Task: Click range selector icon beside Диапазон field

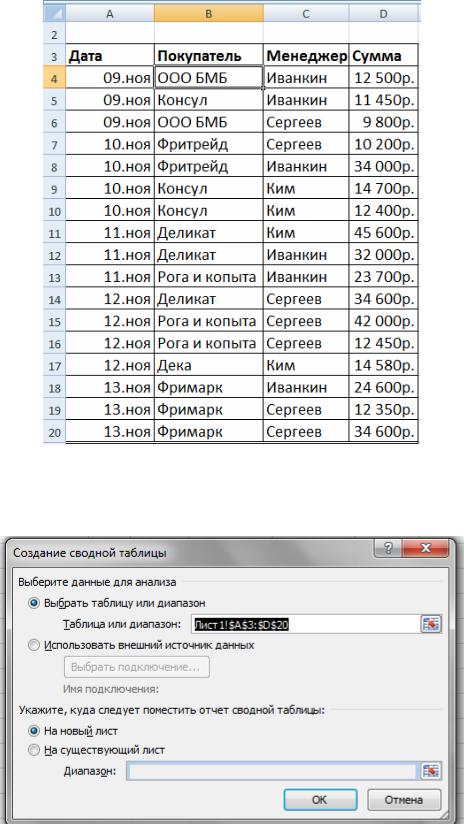Action: tap(431, 771)
